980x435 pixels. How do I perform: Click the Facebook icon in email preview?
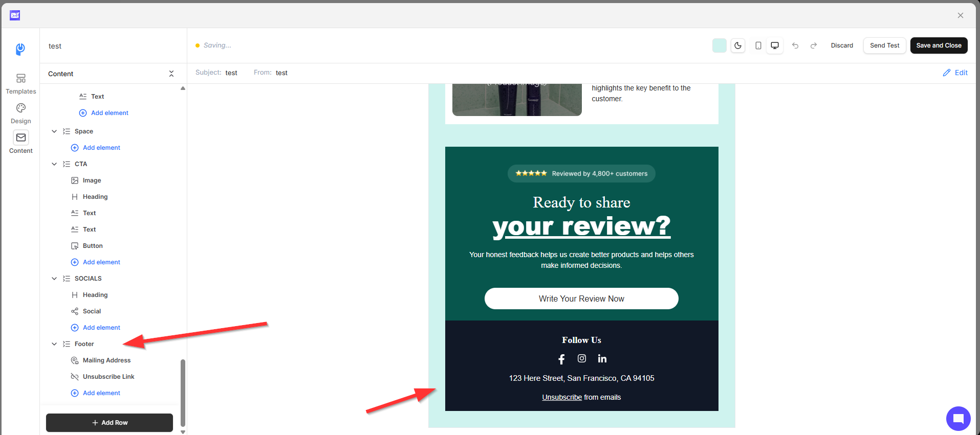tap(561, 359)
